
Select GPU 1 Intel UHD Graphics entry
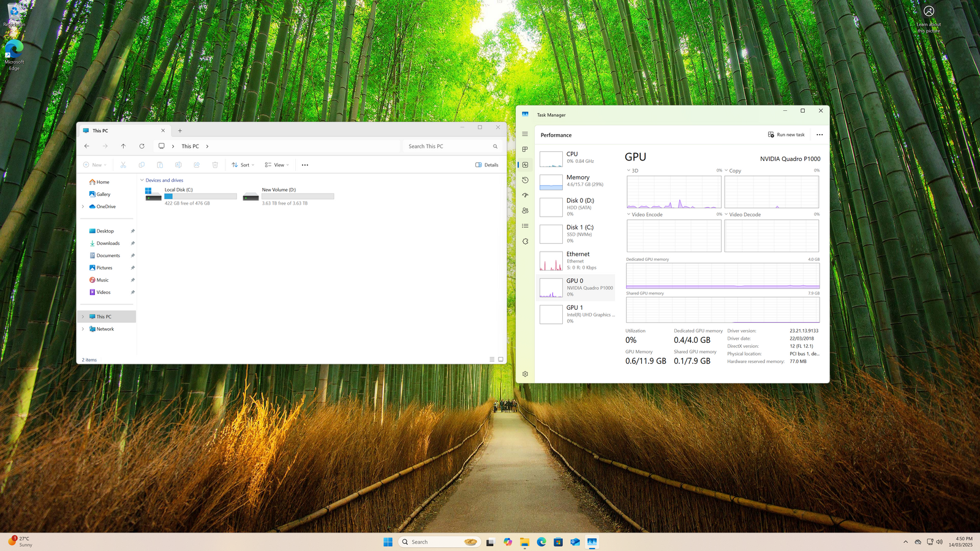[x=577, y=314]
